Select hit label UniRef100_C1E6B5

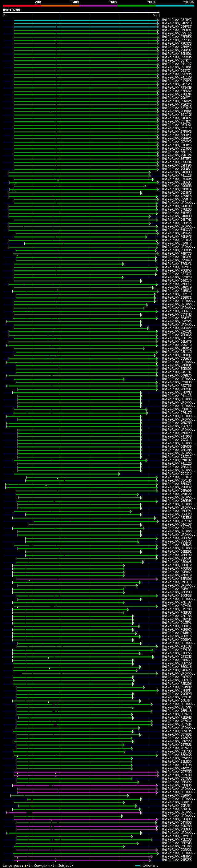(x=177, y=182)
